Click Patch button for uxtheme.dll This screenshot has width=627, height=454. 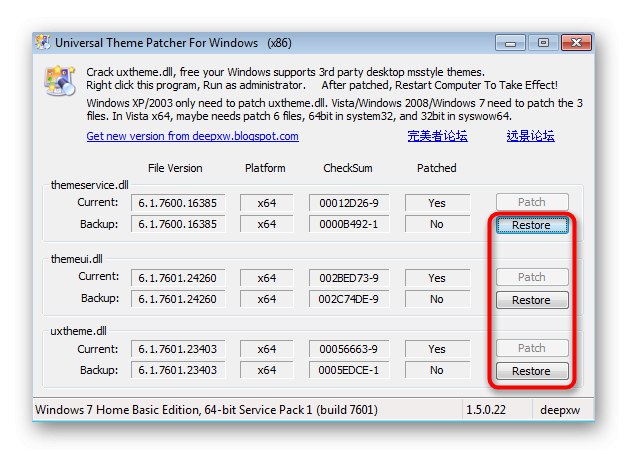[x=532, y=348]
